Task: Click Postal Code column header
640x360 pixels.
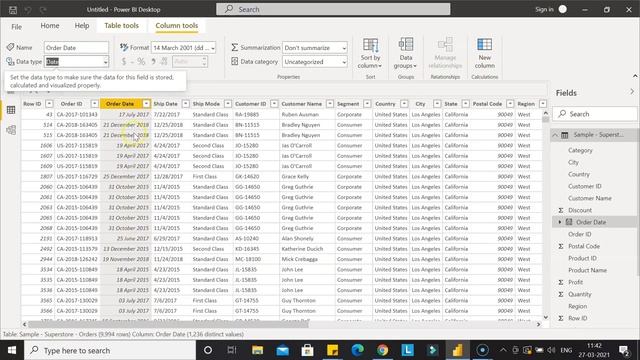Action: click(x=487, y=104)
